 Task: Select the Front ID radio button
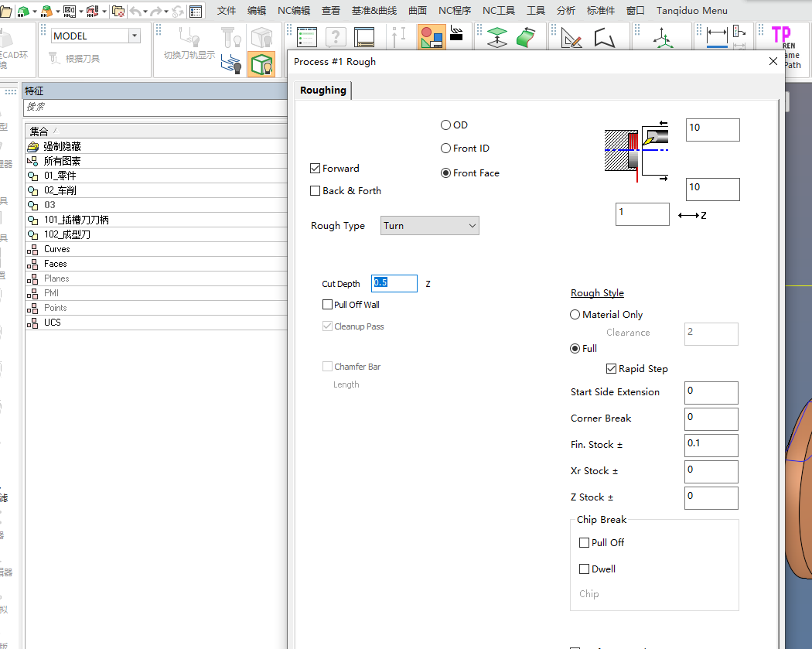pos(445,149)
